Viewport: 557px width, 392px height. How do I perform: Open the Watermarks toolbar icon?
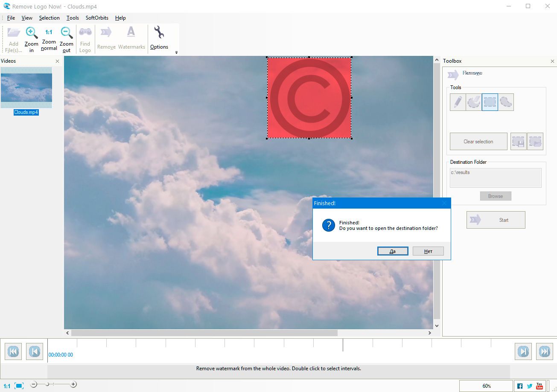pos(131,38)
